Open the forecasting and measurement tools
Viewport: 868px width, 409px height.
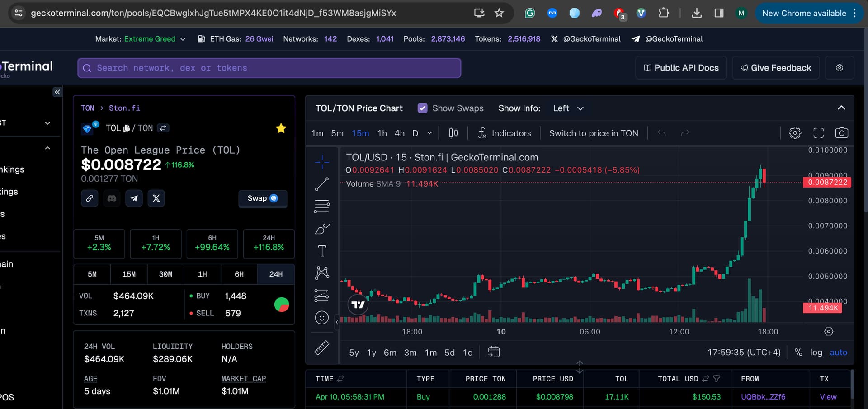tap(322, 295)
